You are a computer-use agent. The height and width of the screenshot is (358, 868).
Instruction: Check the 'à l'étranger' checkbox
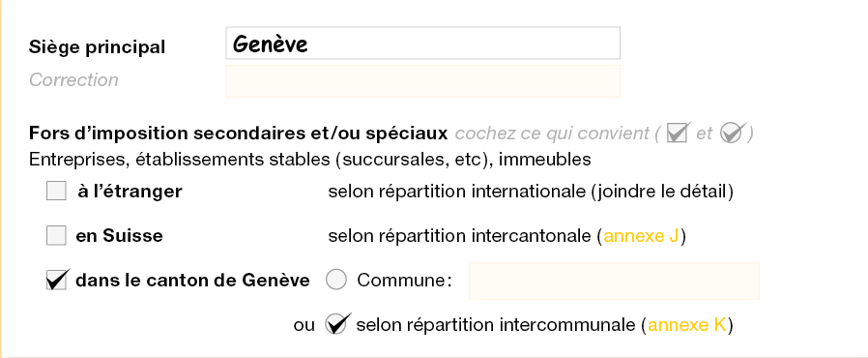56,192
